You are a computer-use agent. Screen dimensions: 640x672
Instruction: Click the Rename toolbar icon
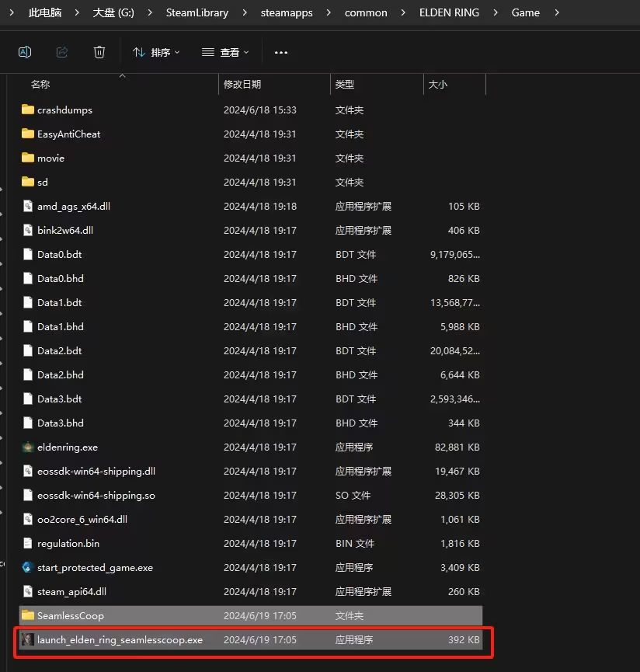point(25,52)
